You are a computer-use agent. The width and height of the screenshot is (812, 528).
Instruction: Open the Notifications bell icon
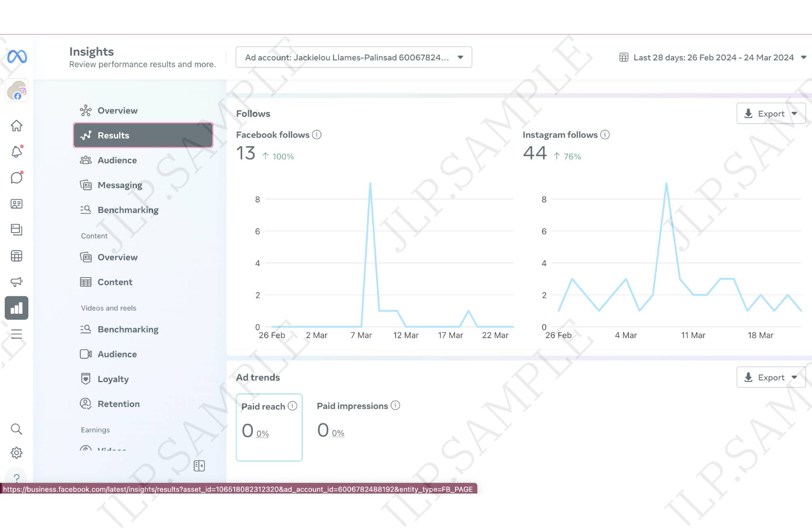pos(16,152)
